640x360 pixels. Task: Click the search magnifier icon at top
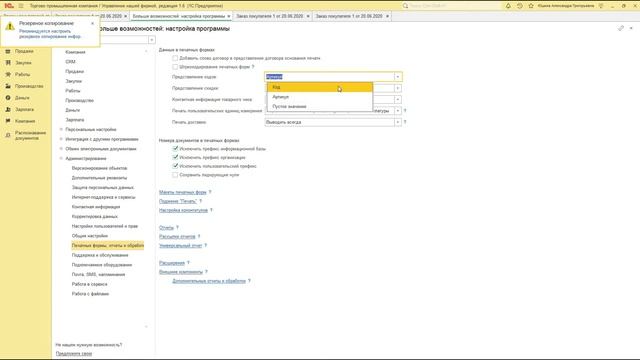405,6
